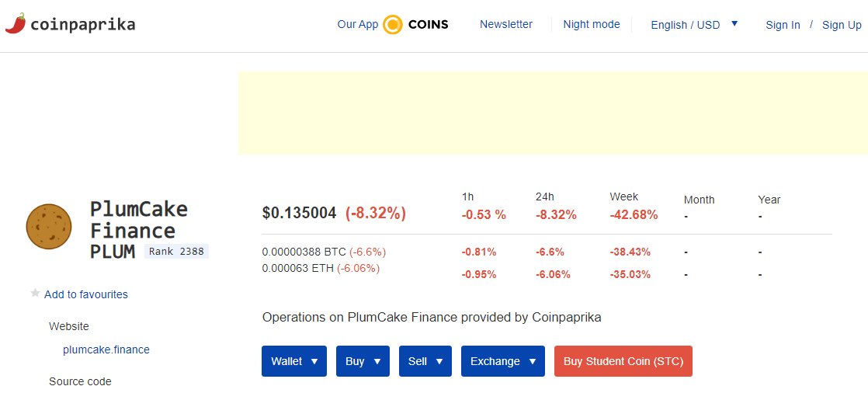Click the Rank 2388 badge
Image resolution: width=868 pixels, height=400 pixels.
click(x=176, y=252)
